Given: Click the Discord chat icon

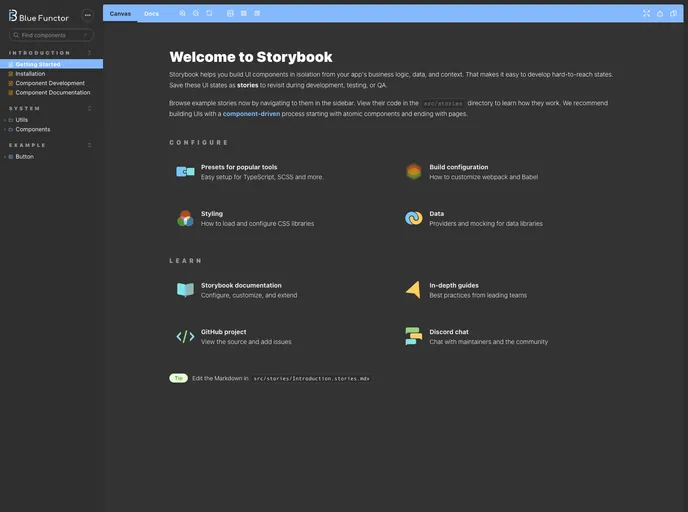Looking at the screenshot, I should [x=413, y=336].
